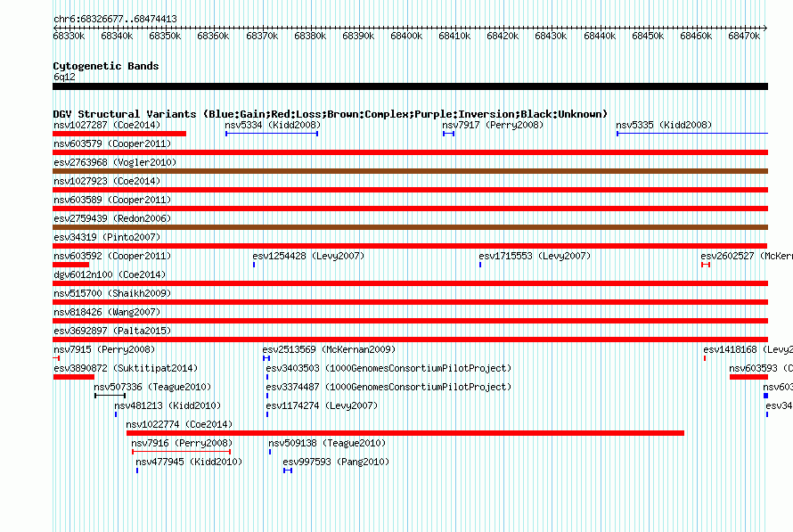Screen dimensions: 793x532
Task: Open variant nsv603589 (Cooper2011) label
Action: (112, 200)
